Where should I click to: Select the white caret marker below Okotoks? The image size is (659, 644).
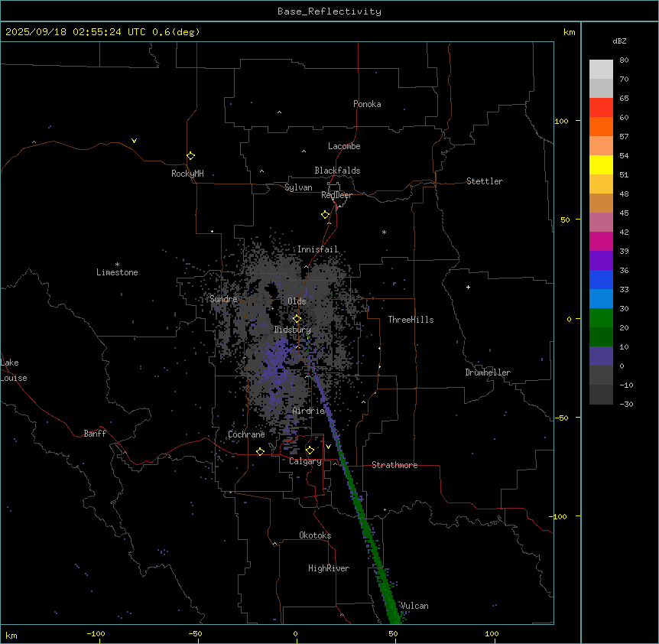[274, 545]
